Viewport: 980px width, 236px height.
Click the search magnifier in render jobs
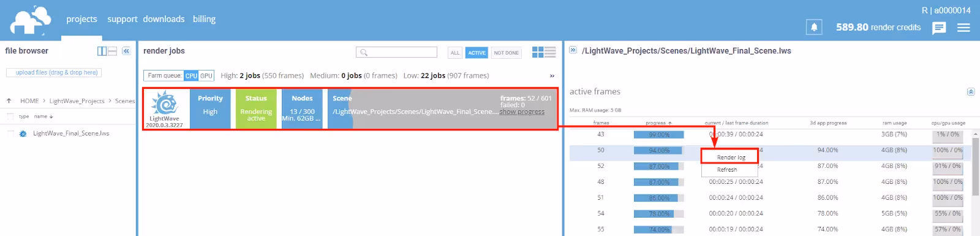[364, 53]
